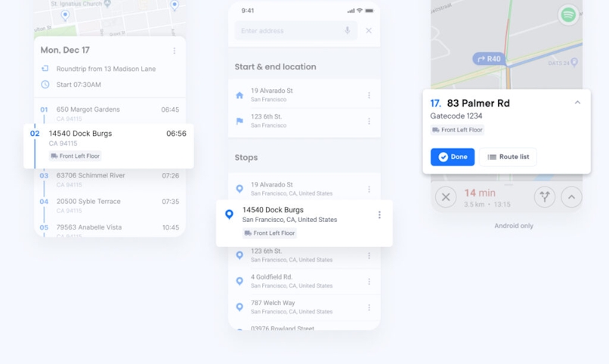Collapse the 83 Palmer Rd card chevron
Image resolution: width=609 pixels, height=364 pixels.
tap(577, 103)
